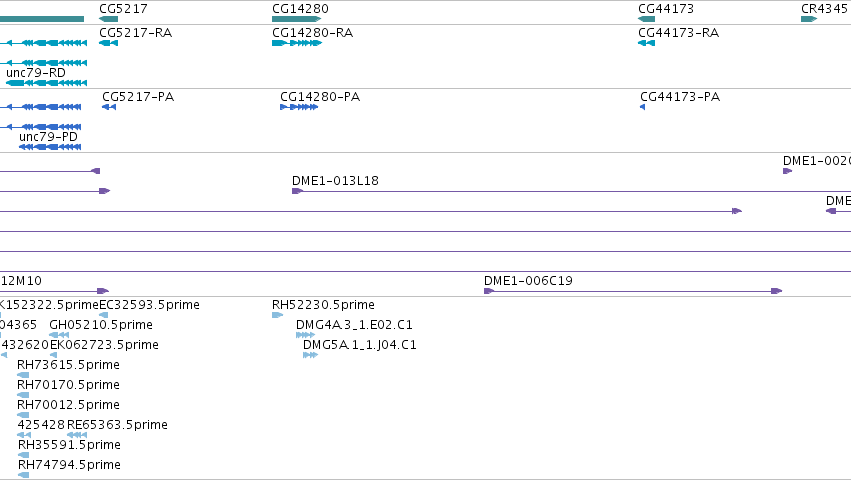
Task: Click the DMG5A.1_1.J04.C1 feature arrows
Action: tap(310, 355)
